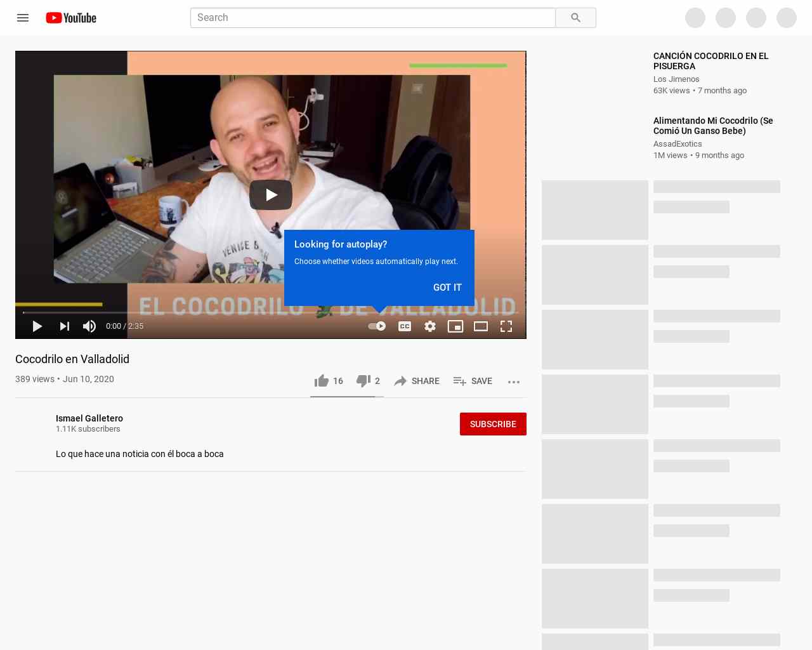
Task: Share the video
Action: point(417,381)
